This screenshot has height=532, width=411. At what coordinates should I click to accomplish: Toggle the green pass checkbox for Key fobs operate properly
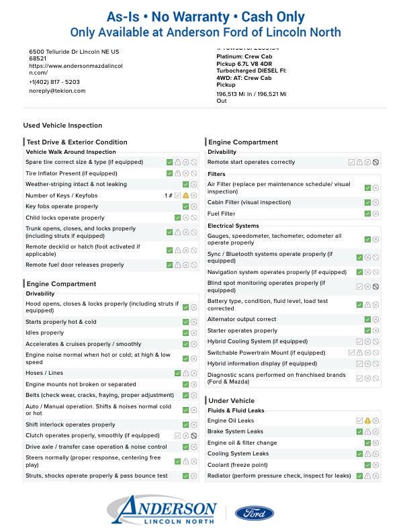click(186, 207)
